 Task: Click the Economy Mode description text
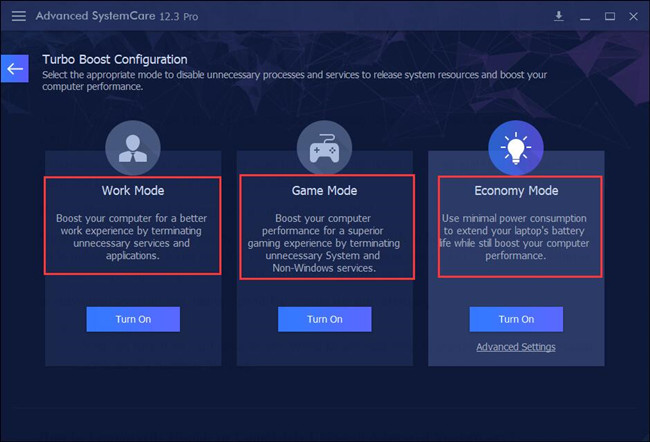(514, 237)
